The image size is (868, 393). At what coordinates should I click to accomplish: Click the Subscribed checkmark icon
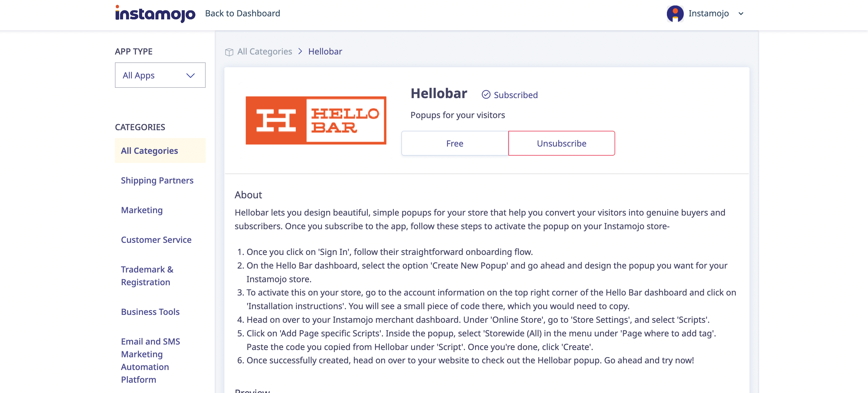(486, 95)
